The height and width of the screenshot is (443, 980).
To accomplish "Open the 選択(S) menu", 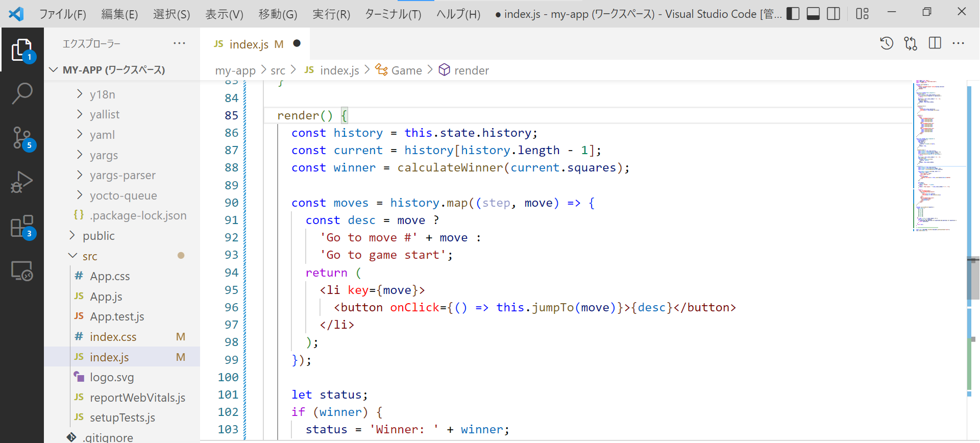I will 171,14.
